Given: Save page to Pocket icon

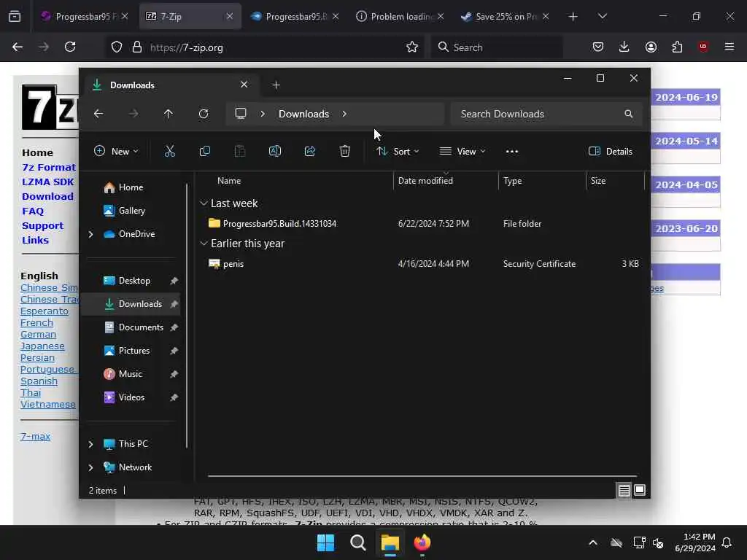Looking at the screenshot, I should pos(598,47).
